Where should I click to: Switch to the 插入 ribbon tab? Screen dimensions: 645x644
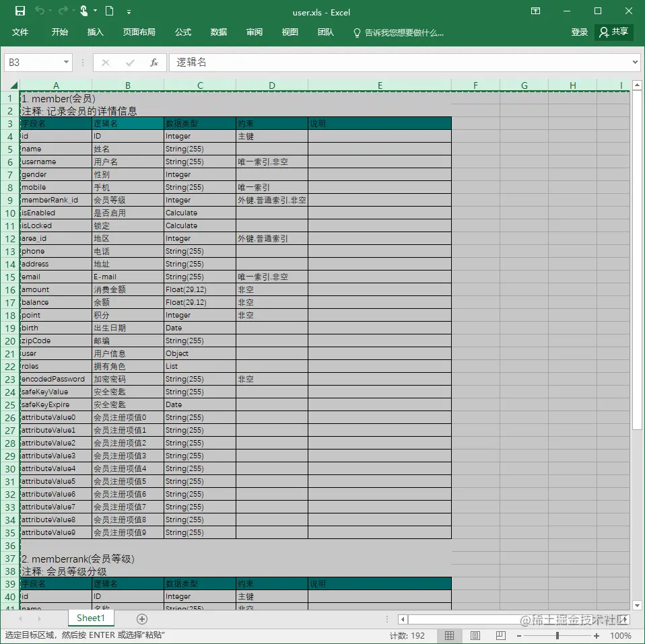click(95, 32)
